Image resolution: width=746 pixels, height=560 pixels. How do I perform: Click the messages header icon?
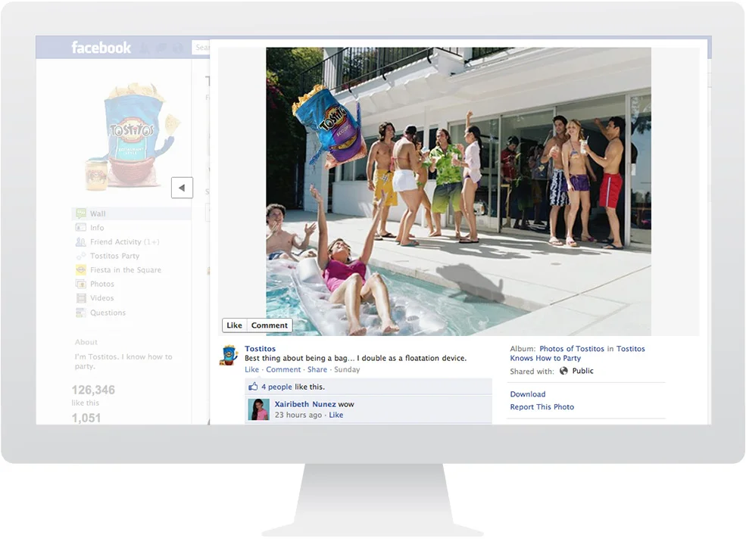162,48
